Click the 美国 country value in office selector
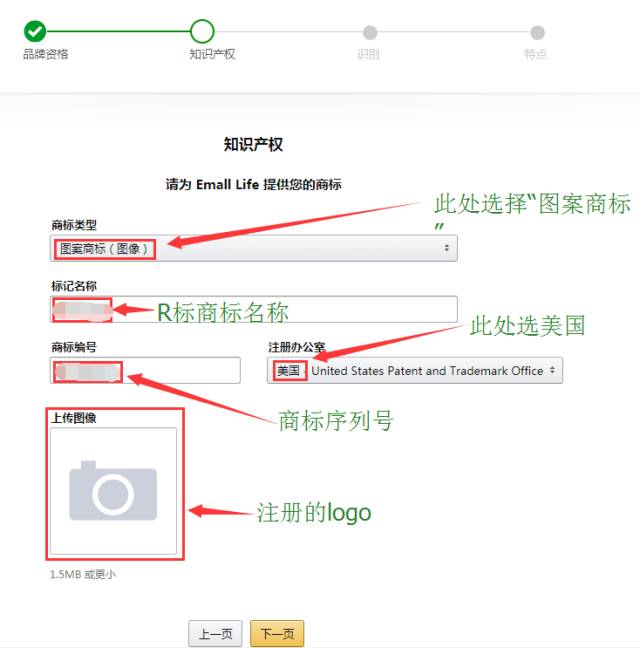Screen dimensions: 640x648 pyautogui.click(x=288, y=371)
